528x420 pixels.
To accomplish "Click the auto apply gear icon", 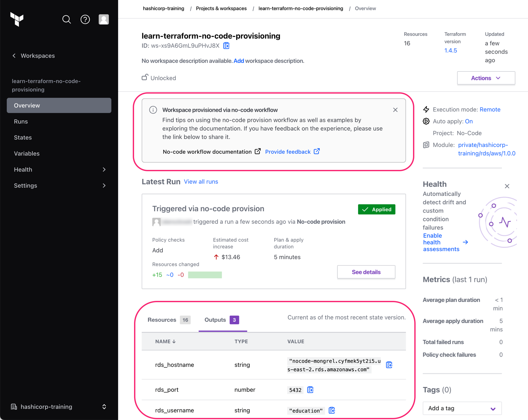I will click(426, 121).
